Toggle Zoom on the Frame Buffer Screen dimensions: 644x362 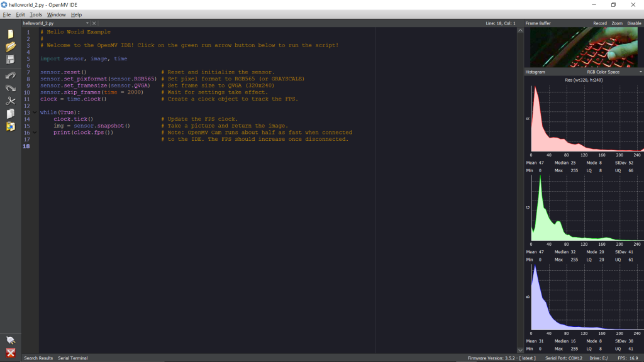[x=617, y=23]
